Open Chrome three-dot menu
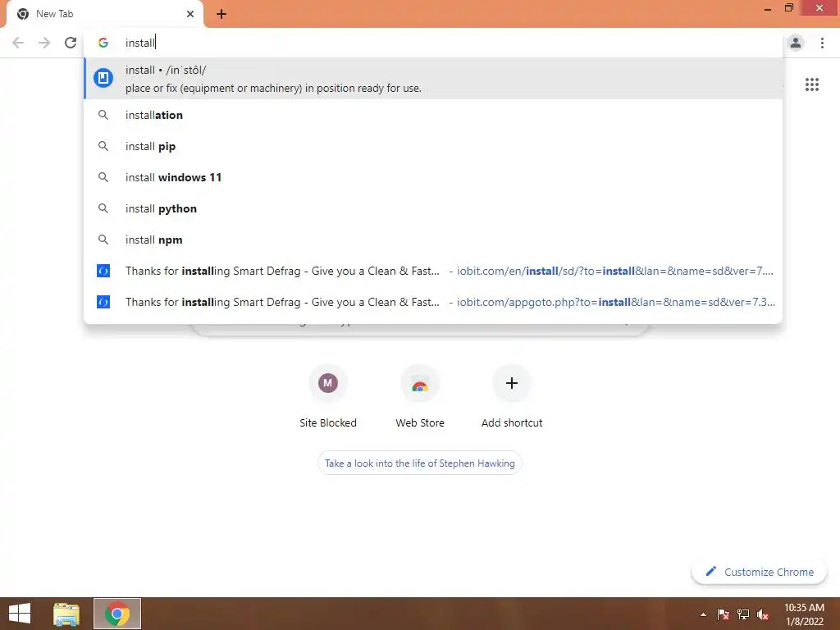The image size is (840, 630). click(822, 43)
